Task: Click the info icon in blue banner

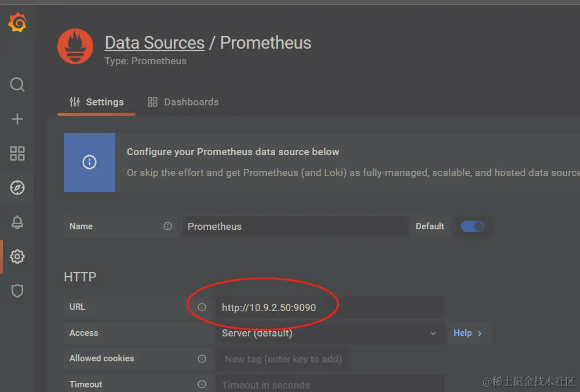Action: click(89, 162)
